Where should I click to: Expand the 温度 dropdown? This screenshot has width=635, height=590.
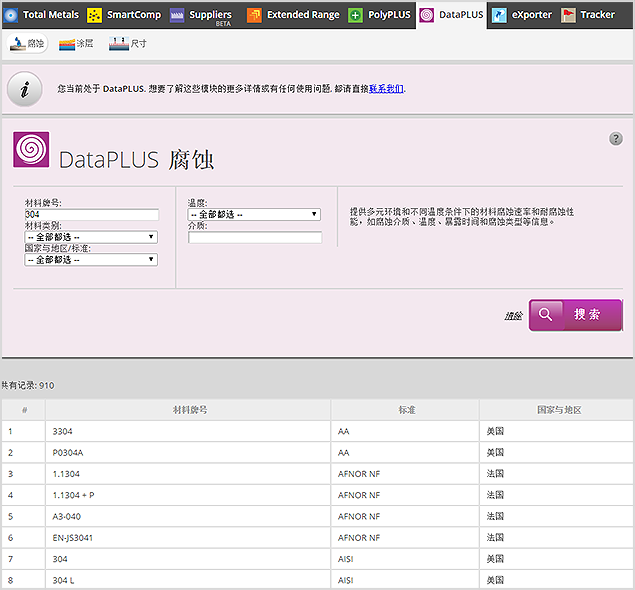[x=254, y=214]
